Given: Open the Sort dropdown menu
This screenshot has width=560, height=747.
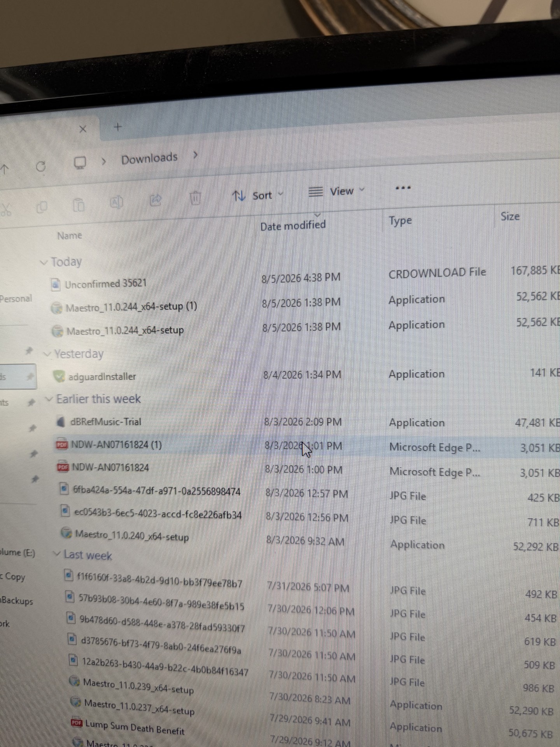Looking at the screenshot, I should 257,195.
